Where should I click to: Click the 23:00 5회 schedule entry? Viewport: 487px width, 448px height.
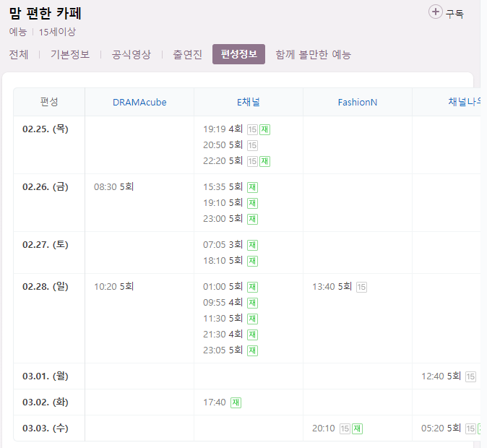[223, 219]
